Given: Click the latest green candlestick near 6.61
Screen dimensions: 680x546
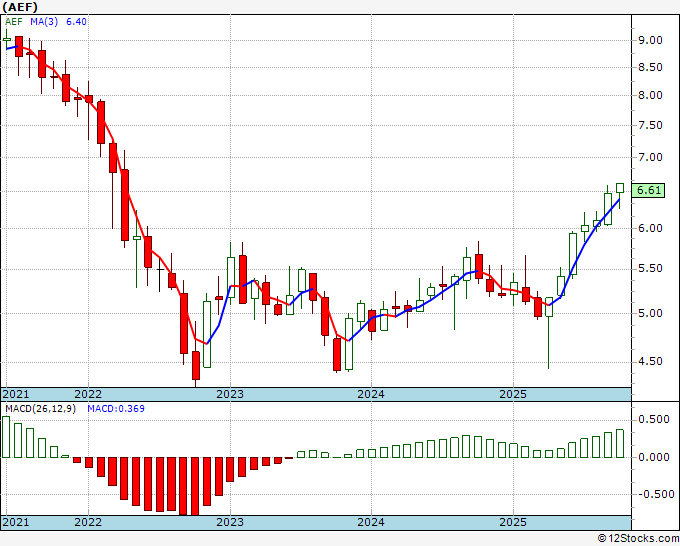Looking at the screenshot, I should (620, 188).
